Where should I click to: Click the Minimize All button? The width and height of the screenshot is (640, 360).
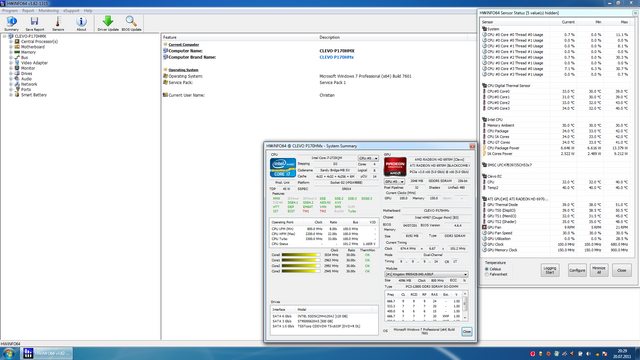tap(599, 270)
